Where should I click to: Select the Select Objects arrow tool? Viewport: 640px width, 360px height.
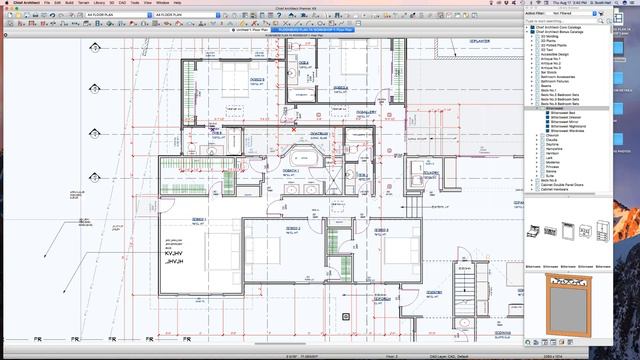click(10, 24)
